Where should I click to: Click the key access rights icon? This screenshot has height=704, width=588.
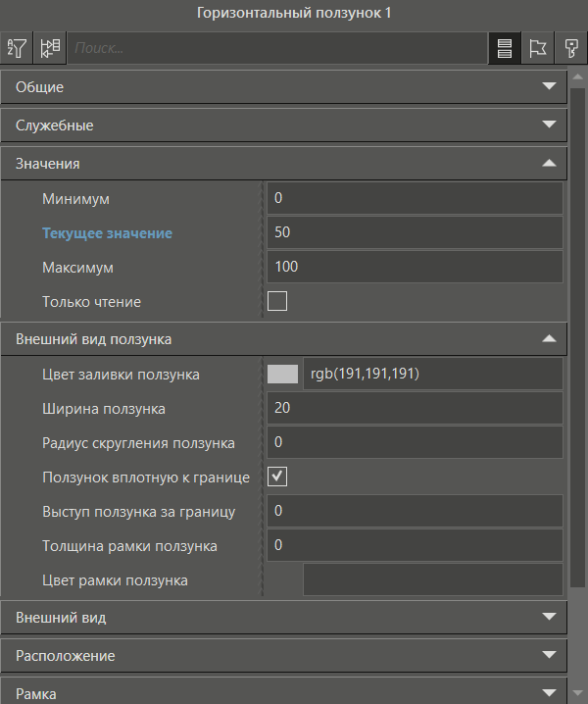tap(569, 47)
